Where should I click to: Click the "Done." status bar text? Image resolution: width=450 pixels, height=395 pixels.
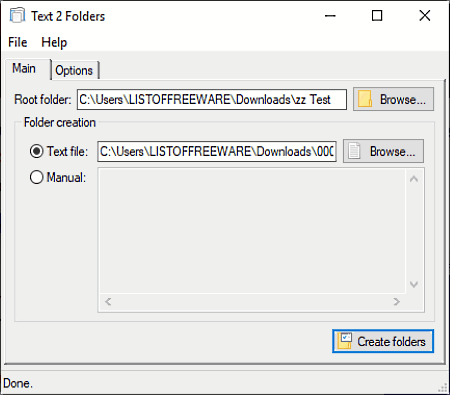click(x=18, y=383)
